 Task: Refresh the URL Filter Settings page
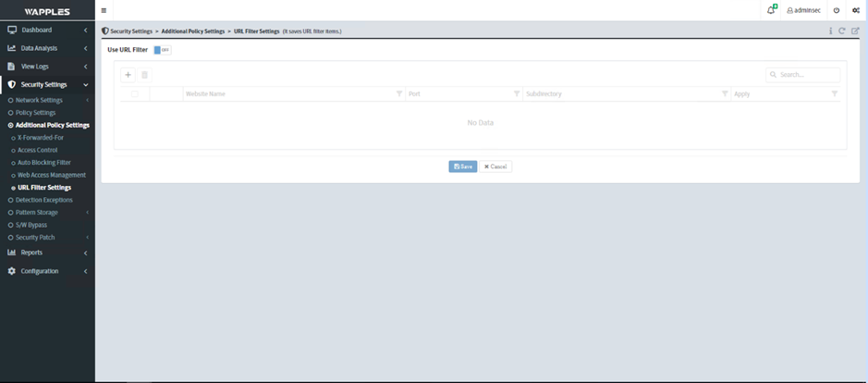coord(842,31)
